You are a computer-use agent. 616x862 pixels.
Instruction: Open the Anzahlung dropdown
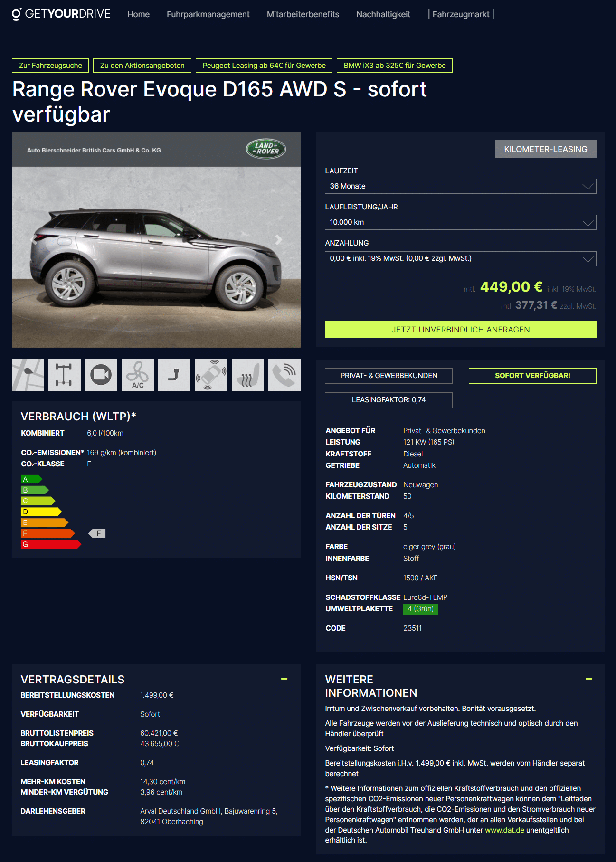point(460,258)
